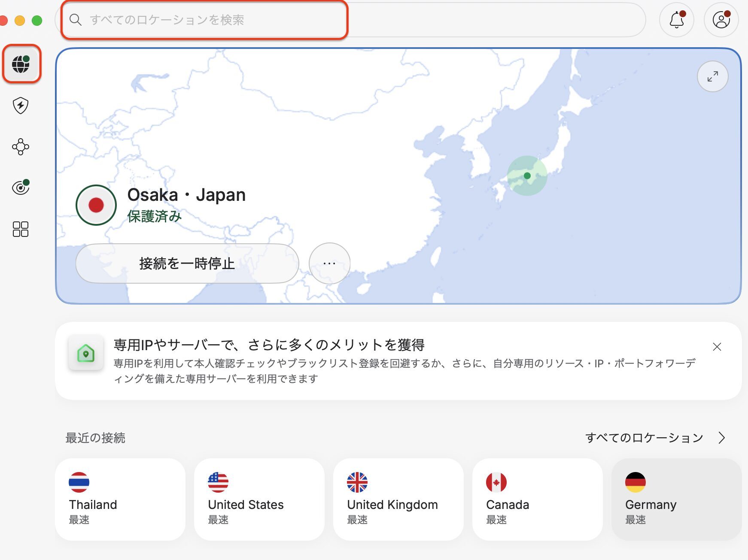
Task: Open すべてのロケーション link
Action: [x=644, y=438]
